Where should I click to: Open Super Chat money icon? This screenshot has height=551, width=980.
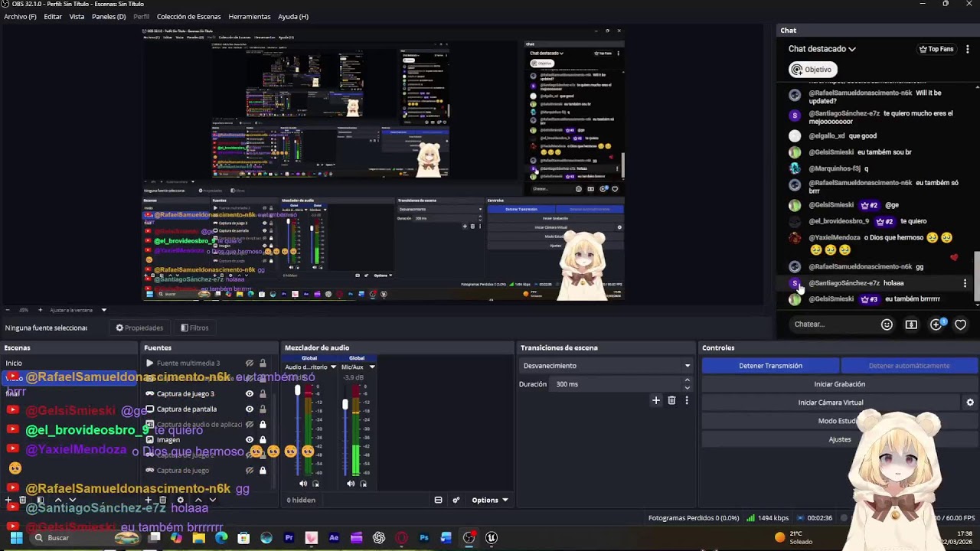click(911, 324)
